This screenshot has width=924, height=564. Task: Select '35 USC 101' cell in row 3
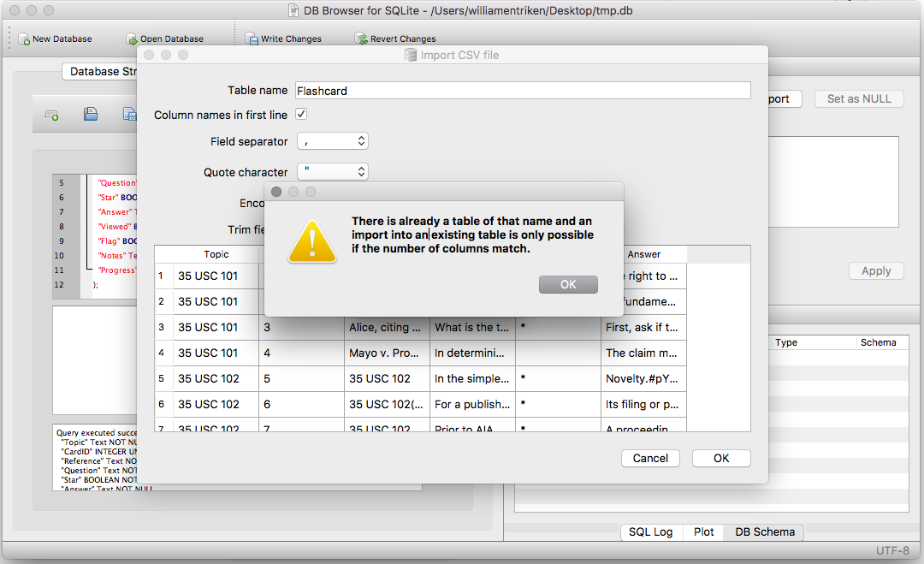pyautogui.click(x=216, y=327)
